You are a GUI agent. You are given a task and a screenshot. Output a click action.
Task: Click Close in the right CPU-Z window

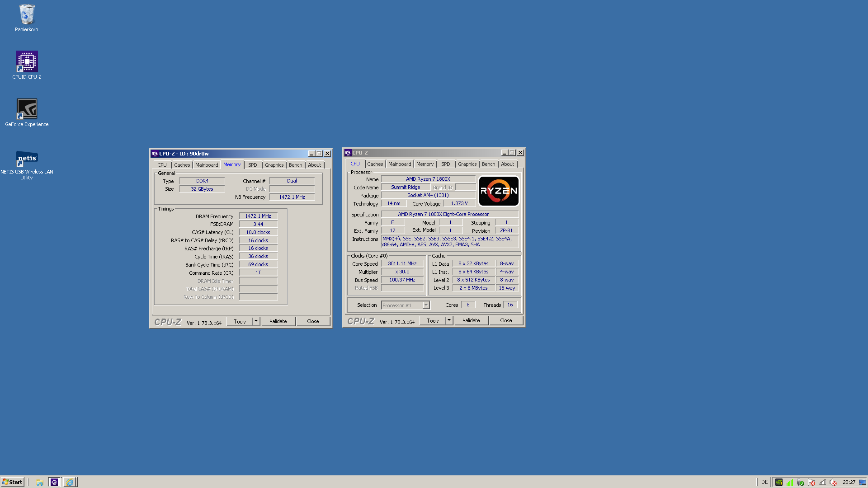pos(506,320)
